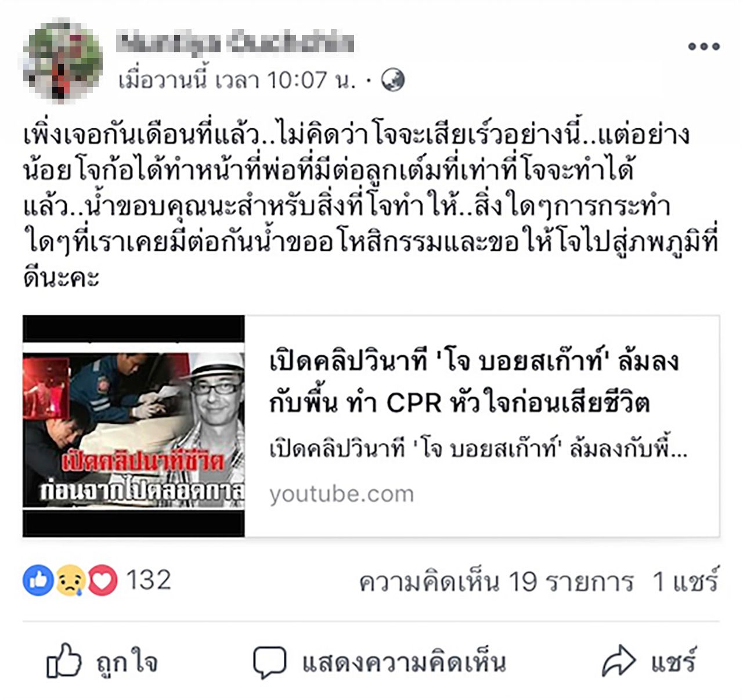The image size is (743, 700).
Task: Click the post timestamp เมื่อวานนี้ เวลา 10:07 น.
Action: [x=237, y=80]
